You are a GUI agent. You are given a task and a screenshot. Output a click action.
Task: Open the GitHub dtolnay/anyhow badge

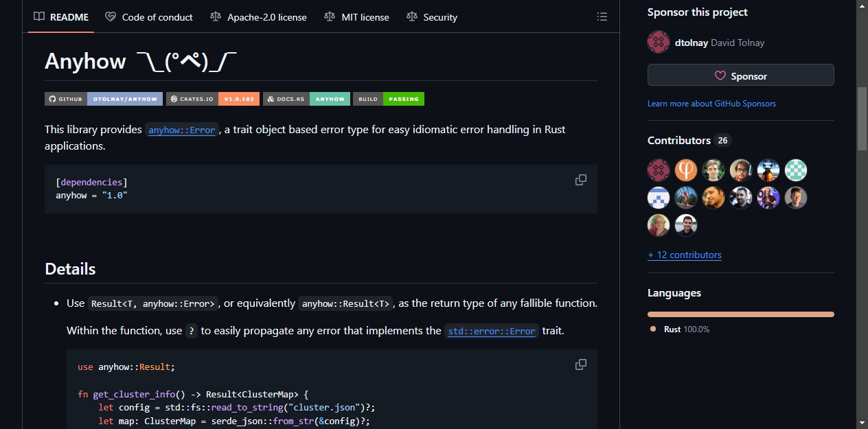[x=104, y=99]
